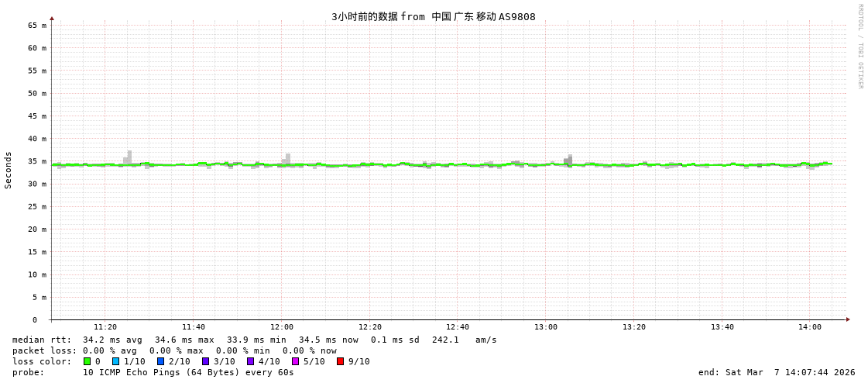This screenshot has height=383, width=868.
Task: Click the 14:00 time axis label
Action: tap(810, 327)
